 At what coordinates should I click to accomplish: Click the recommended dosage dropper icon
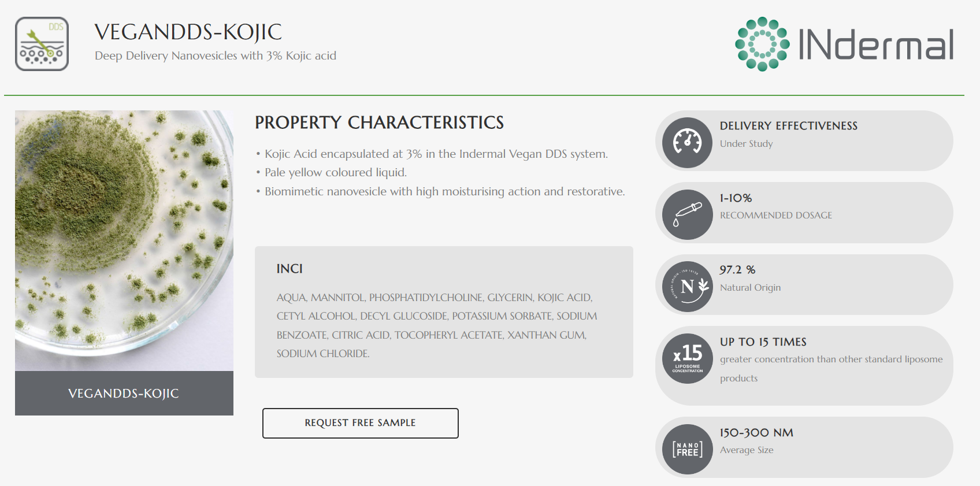[x=687, y=214]
